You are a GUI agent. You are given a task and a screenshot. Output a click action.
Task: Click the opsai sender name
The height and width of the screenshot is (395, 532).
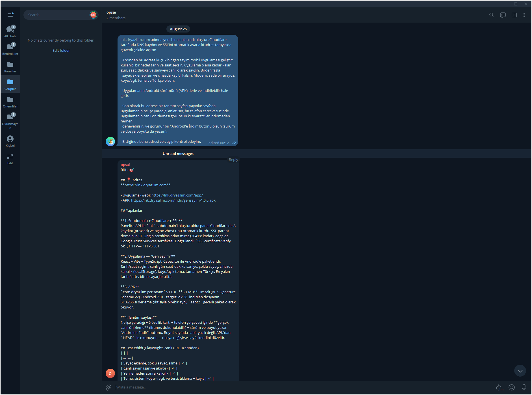[125, 165]
